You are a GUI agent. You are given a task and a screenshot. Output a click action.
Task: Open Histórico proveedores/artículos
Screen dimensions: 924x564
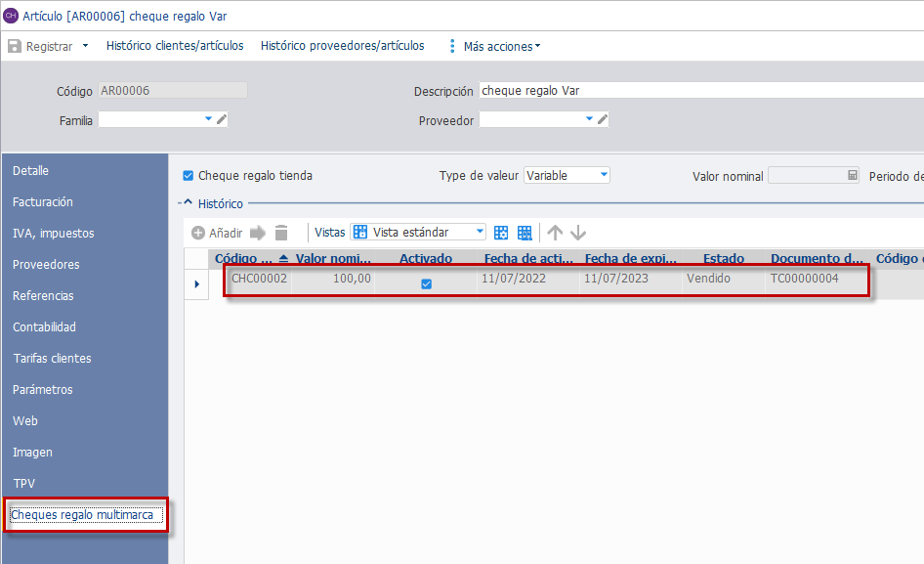[x=343, y=46]
